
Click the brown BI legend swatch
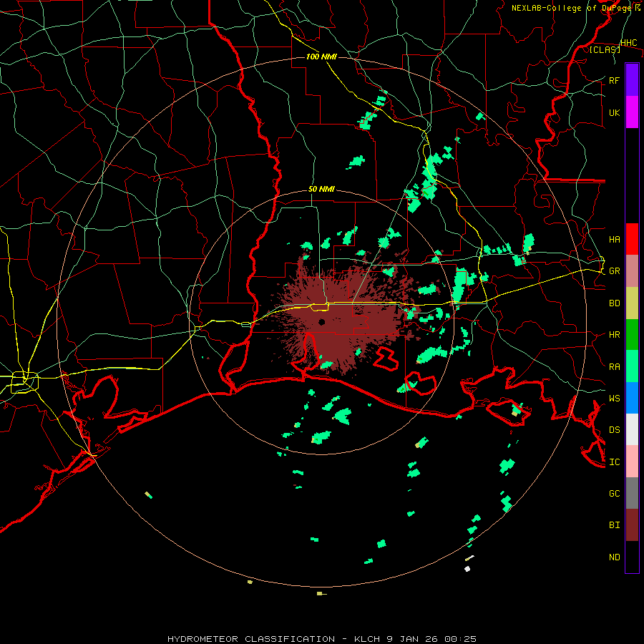click(632, 525)
